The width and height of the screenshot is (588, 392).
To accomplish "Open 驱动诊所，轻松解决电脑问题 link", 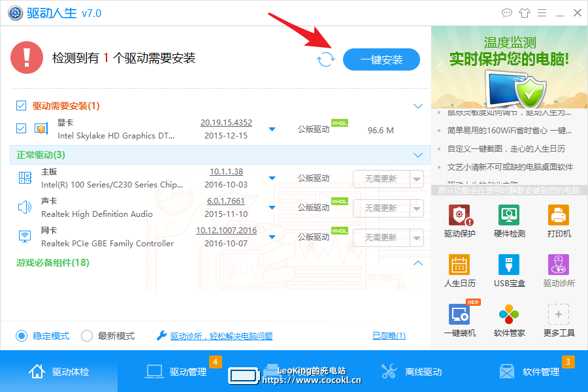I will click(221, 336).
